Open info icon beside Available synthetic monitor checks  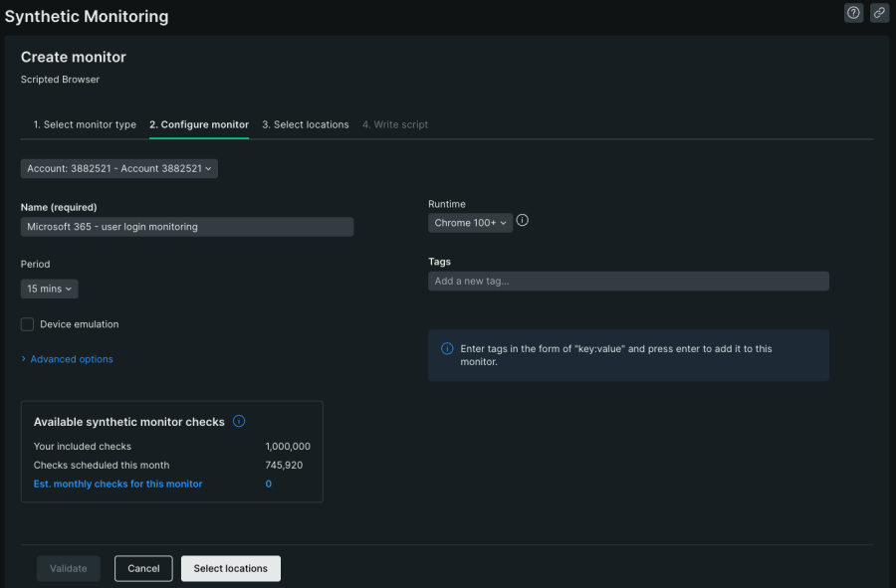pos(239,421)
